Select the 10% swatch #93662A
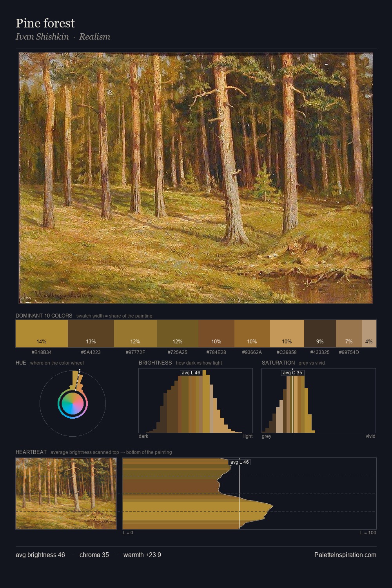Image resolution: width=392 pixels, height=588 pixels. tap(252, 334)
